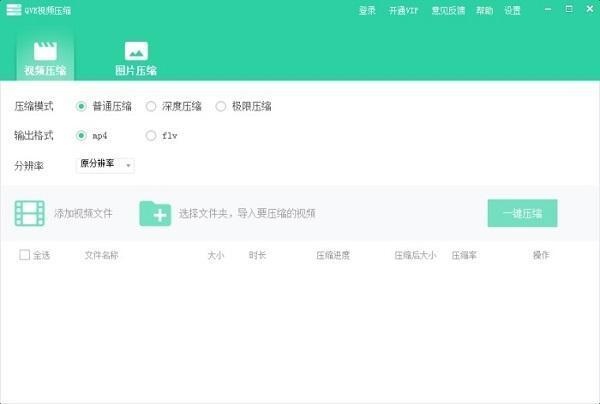The image size is (600, 404).
Task: Click the 一键压缩 button
Action: tap(522, 213)
